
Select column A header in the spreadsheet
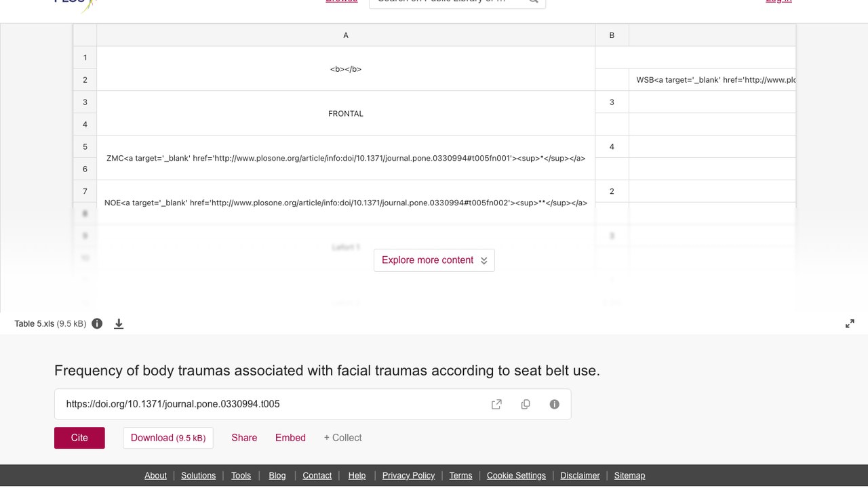pyautogui.click(x=346, y=35)
